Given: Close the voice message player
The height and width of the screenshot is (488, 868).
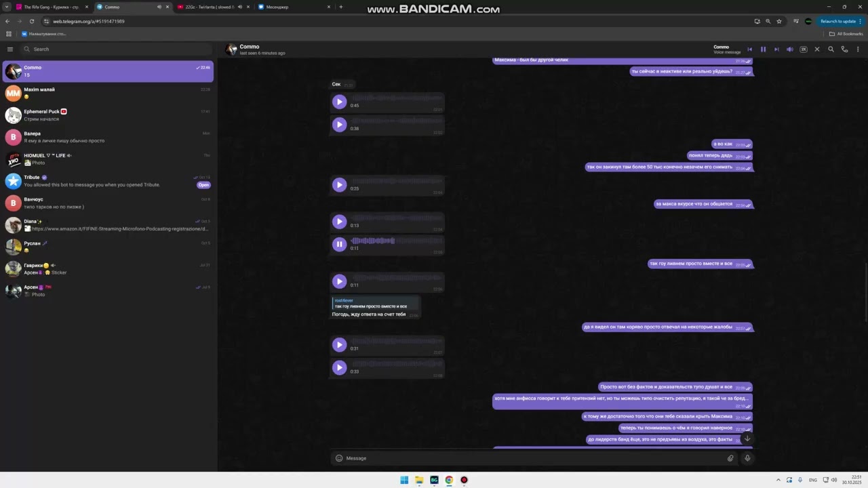Looking at the screenshot, I should (817, 49).
